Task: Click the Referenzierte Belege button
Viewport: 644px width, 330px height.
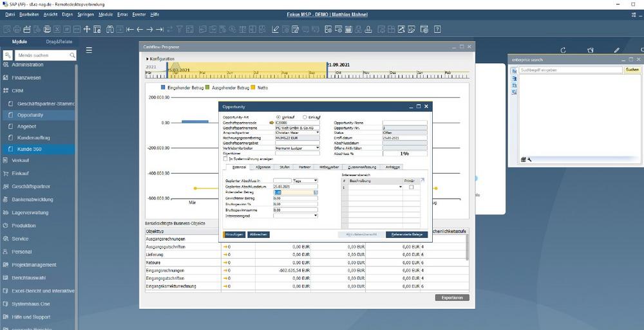Action: coord(406,235)
